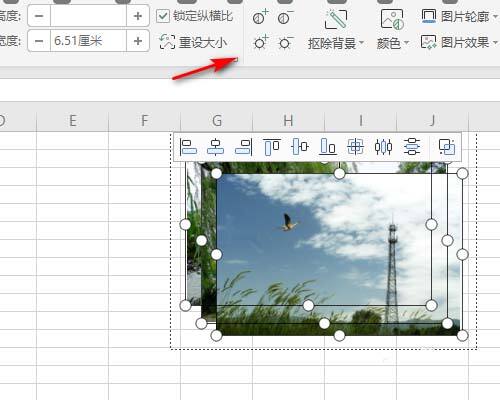Click the decrease brightness icon
This screenshot has width=500, height=400.
(x=285, y=42)
